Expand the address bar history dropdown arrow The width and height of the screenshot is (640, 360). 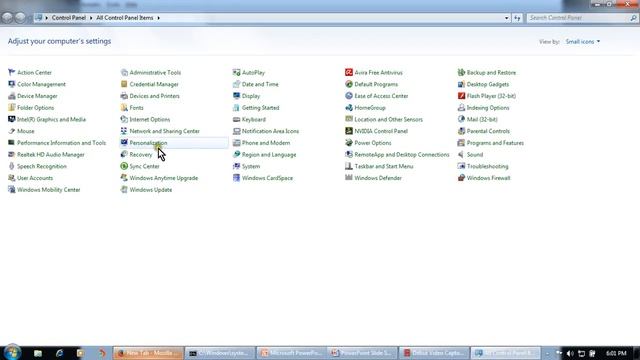507,18
